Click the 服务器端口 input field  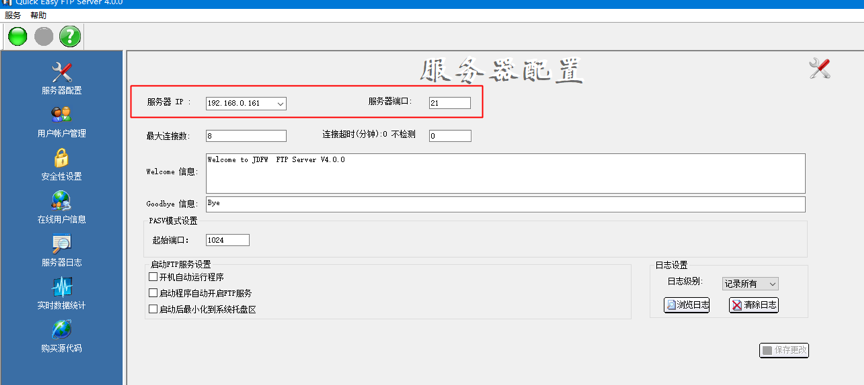pos(450,103)
